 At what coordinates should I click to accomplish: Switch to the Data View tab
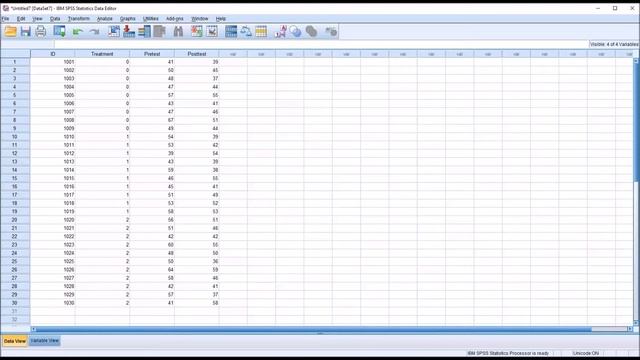coord(15,341)
